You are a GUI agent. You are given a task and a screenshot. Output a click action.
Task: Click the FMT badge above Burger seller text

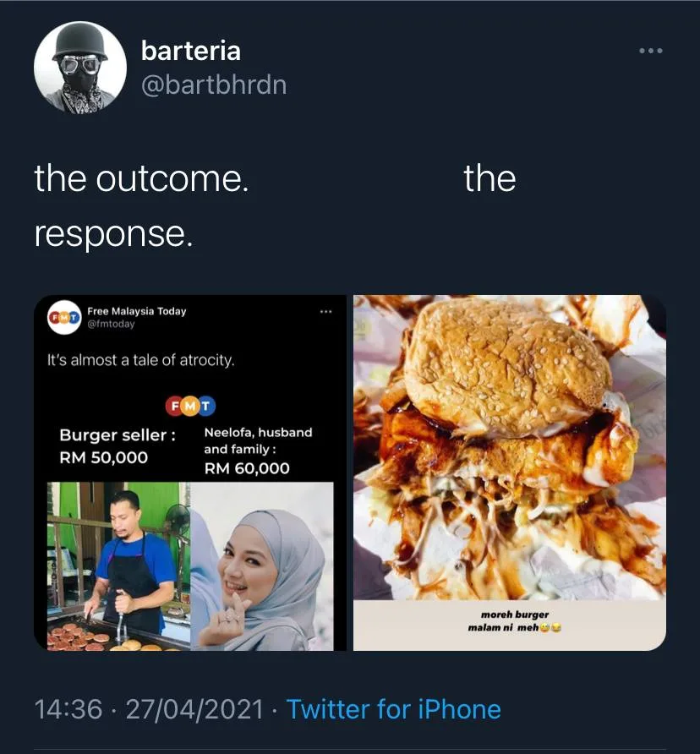[x=190, y=407]
